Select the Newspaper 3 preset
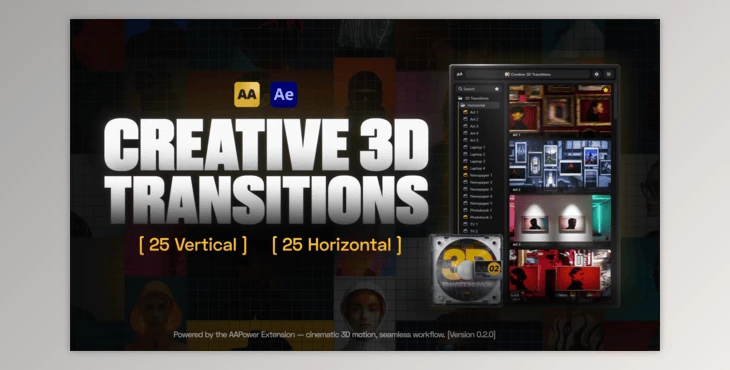The image size is (730, 370). [477, 189]
